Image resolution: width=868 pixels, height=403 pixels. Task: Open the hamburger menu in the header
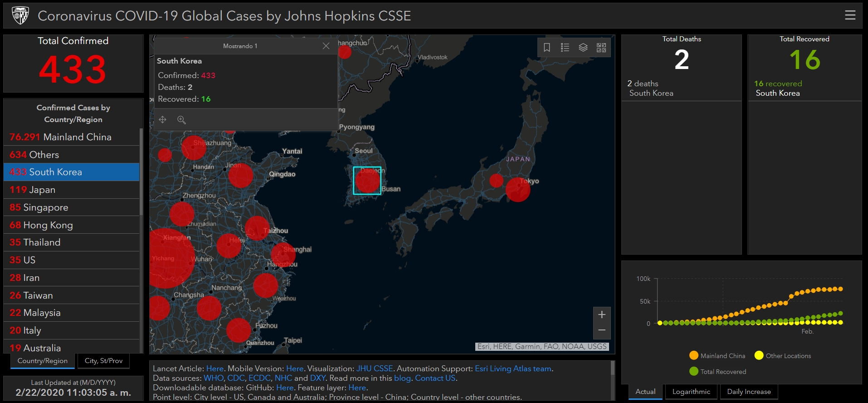pyautogui.click(x=850, y=15)
